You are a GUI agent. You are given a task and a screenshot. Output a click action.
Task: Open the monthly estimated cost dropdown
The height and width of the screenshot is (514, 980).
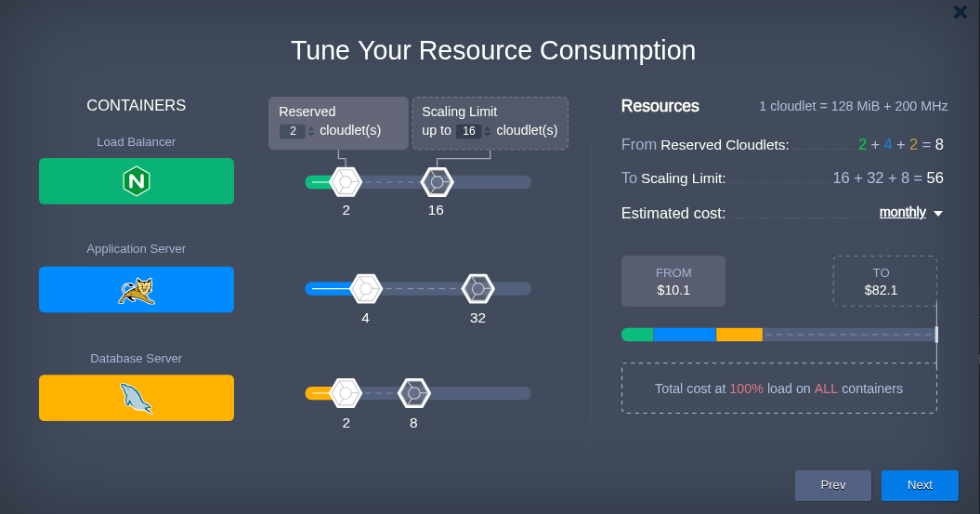910,213
